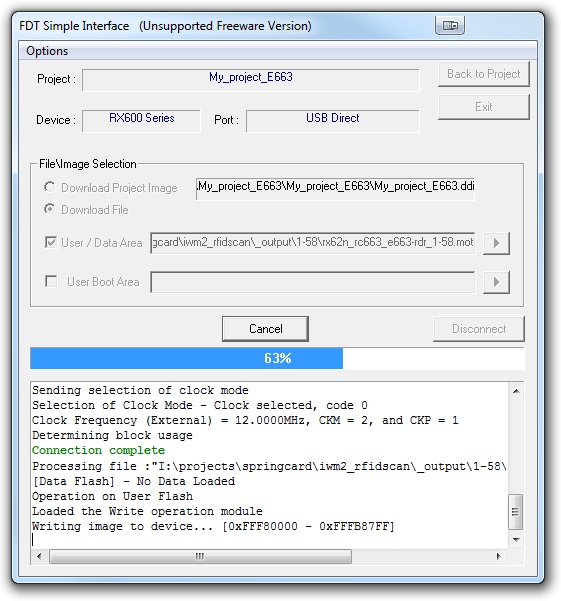The width and height of the screenshot is (561, 601).
Task: Click the User / Data Area file path field
Action: tap(313, 243)
